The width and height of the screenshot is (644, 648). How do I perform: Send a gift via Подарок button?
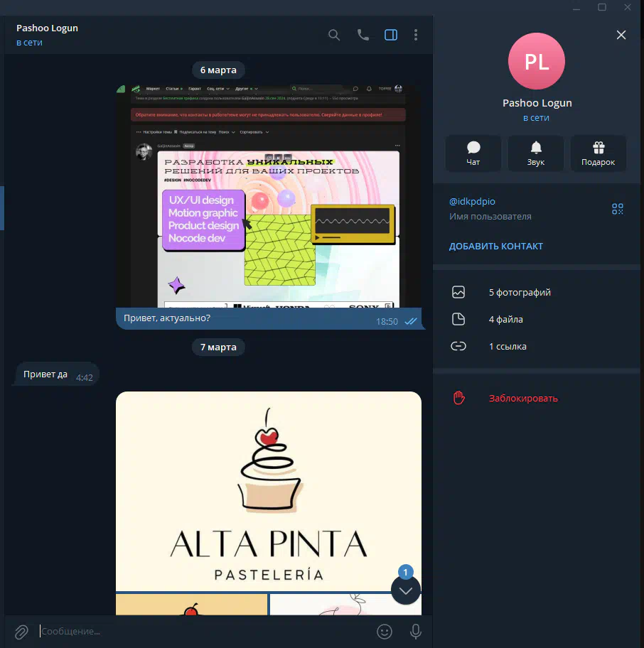(x=598, y=153)
